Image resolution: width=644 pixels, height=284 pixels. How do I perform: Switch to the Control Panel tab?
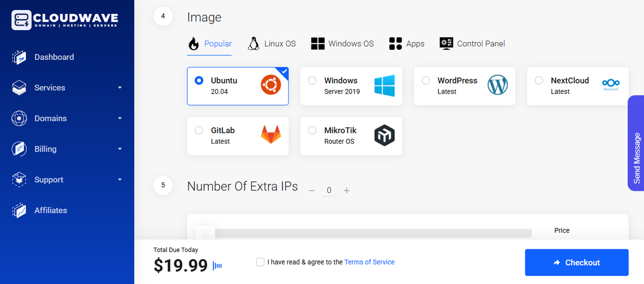[x=472, y=44]
